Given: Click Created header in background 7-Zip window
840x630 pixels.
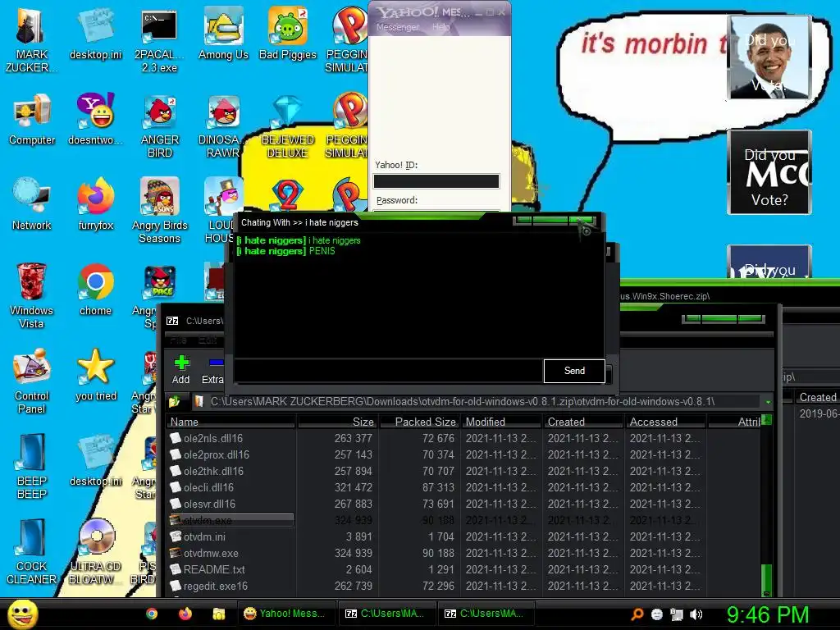Looking at the screenshot, I should point(818,397).
